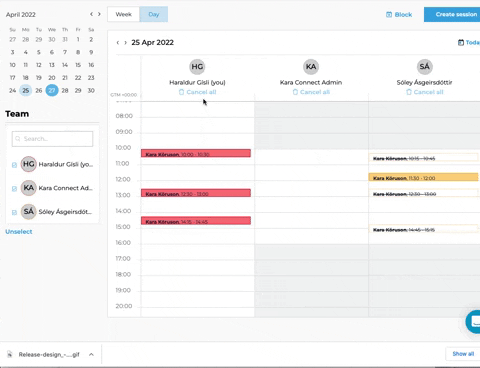The width and height of the screenshot is (480, 368).
Task: Click Kara Connect Admin name in header
Action: pos(311,82)
